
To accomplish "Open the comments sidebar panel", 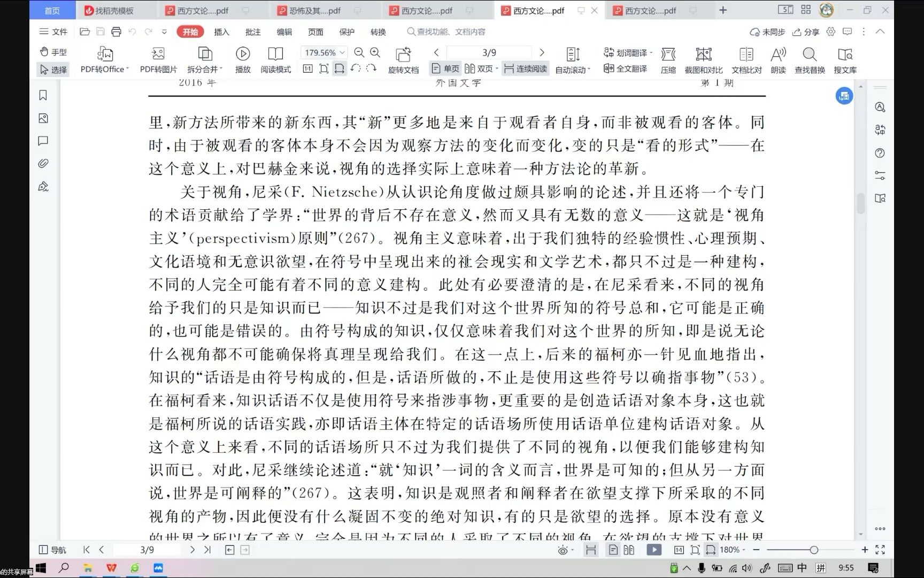I will point(43,141).
